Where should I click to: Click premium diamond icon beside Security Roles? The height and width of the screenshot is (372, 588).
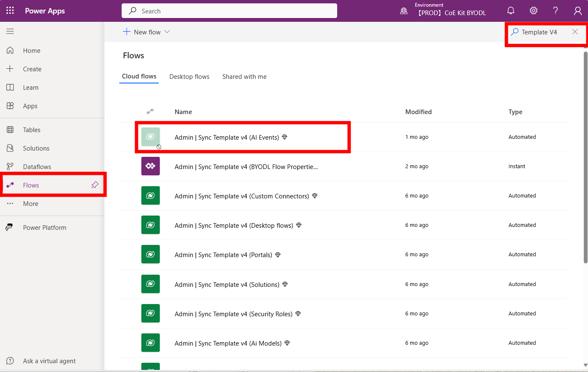298,314
